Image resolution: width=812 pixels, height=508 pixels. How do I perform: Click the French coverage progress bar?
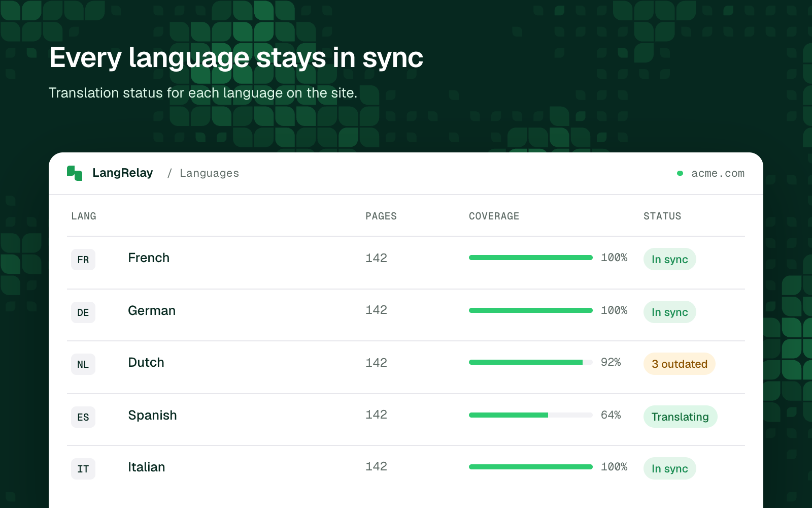531,258
